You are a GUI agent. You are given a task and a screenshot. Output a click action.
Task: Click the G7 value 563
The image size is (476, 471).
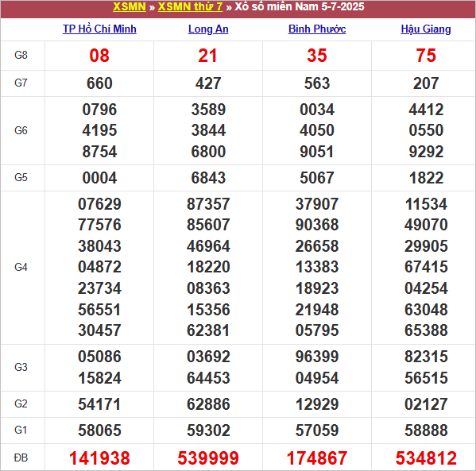[x=317, y=83]
